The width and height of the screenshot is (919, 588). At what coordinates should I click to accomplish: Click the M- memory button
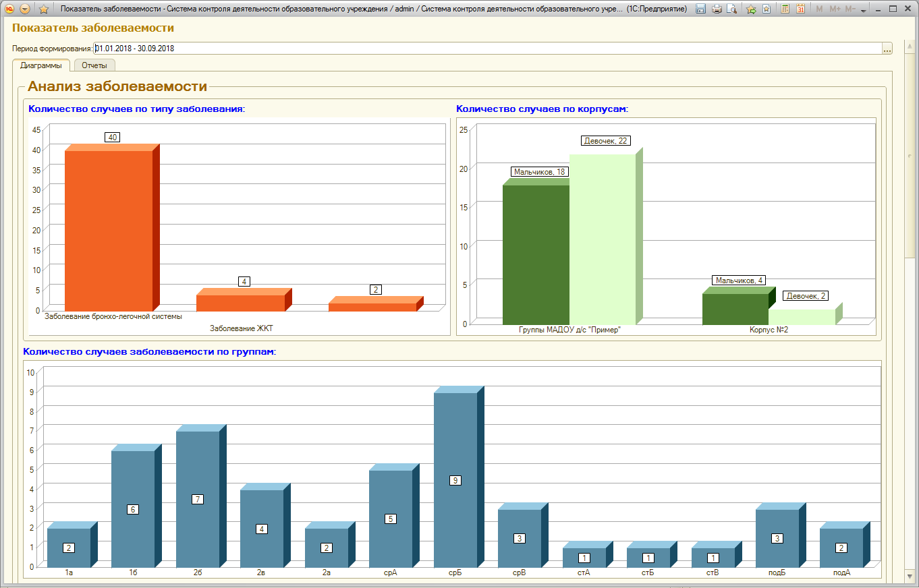click(850, 9)
